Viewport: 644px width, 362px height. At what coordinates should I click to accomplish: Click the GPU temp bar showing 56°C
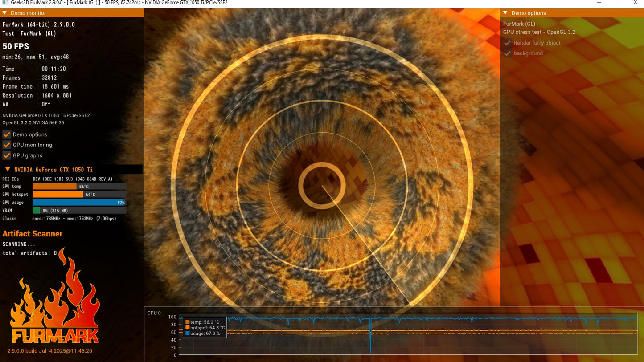point(79,187)
